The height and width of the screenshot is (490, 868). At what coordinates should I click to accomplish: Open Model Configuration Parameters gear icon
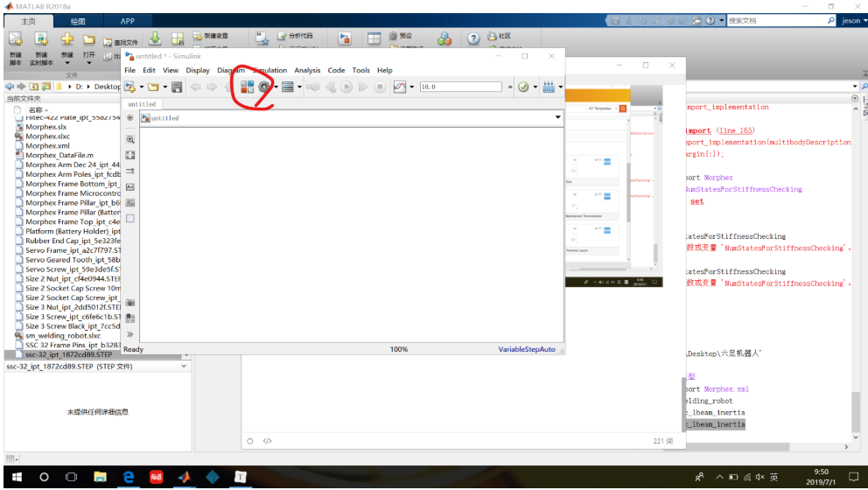[264, 87]
